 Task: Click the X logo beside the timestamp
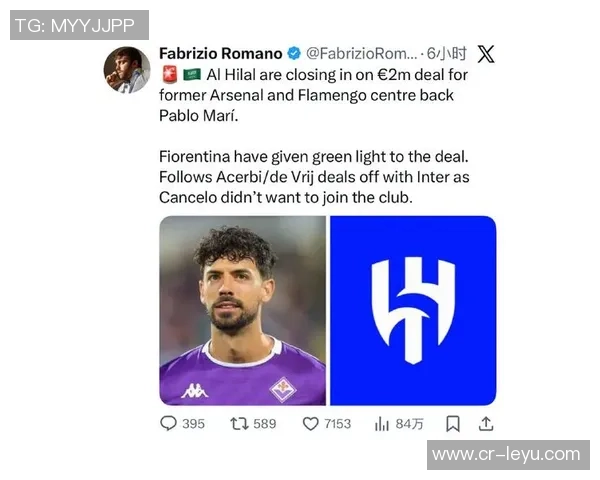[486, 54]
